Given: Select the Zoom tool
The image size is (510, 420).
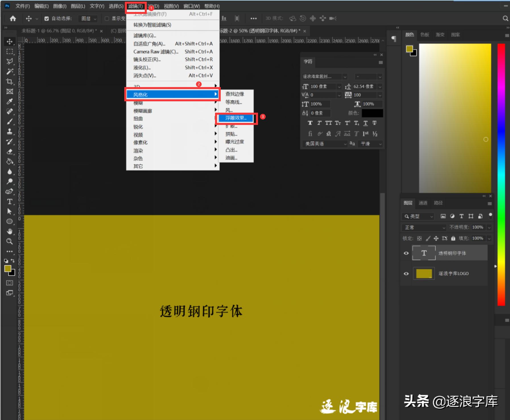Looking at the screenshot, I should [10, 241].
